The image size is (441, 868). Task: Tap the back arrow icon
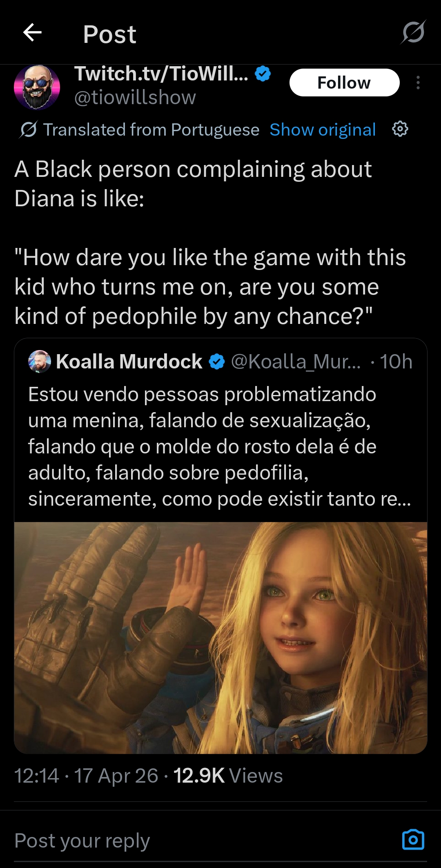33,33
